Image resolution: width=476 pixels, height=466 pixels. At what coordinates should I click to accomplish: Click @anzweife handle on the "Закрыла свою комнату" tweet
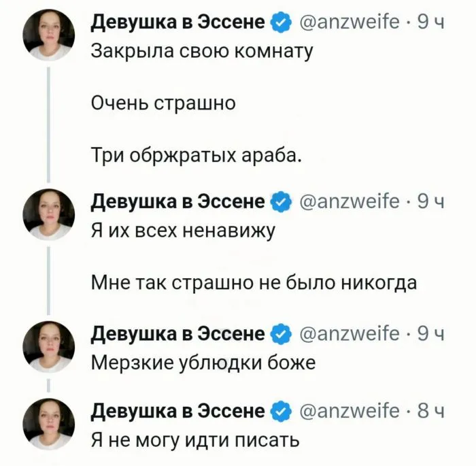tap(350, 23)
